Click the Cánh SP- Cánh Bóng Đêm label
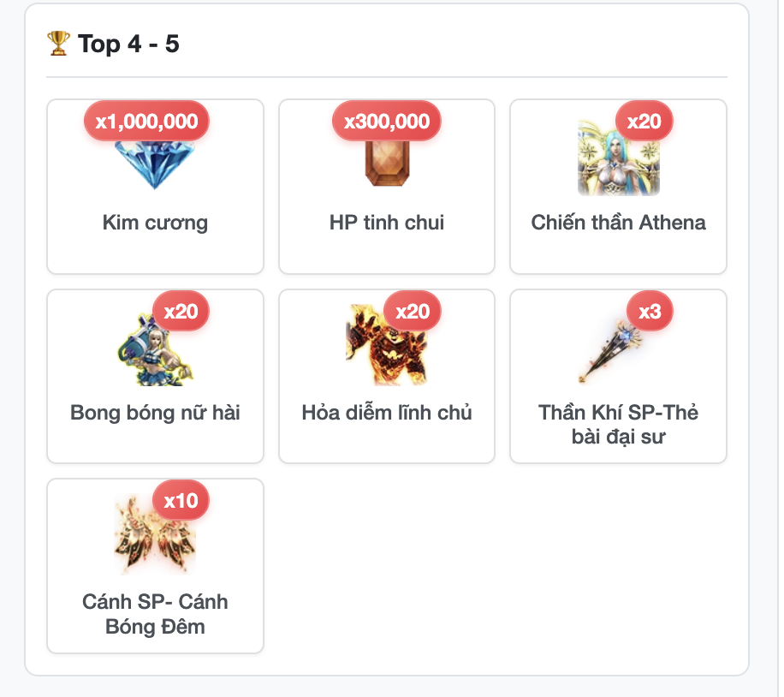 click(155, 614)
